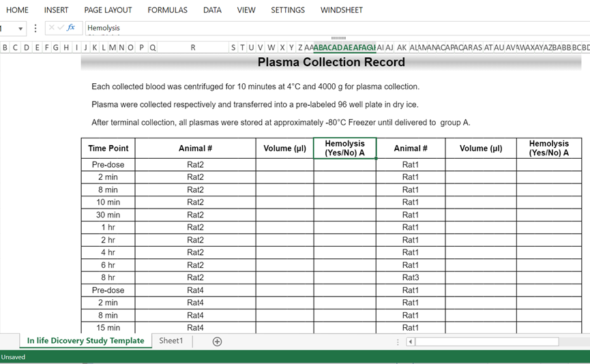Open the FORMULAS menu tab
Screen dimensions: 590x364
(x=167, y=10)
